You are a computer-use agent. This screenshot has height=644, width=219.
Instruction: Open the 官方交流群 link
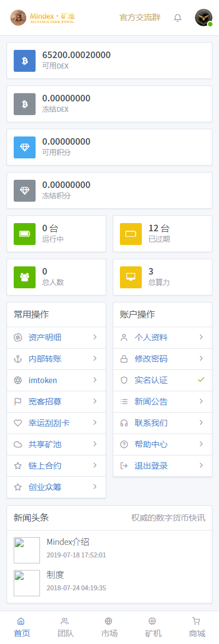coord(140,18)
